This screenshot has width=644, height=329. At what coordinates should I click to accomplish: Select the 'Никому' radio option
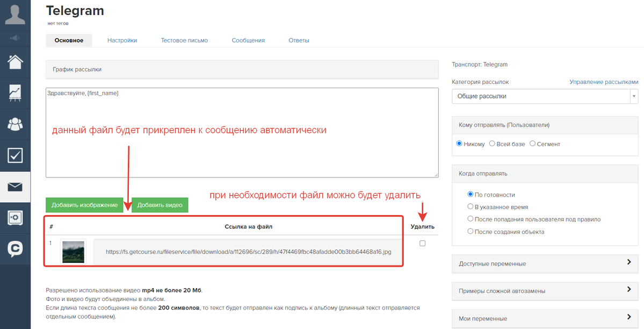point(459,144)
